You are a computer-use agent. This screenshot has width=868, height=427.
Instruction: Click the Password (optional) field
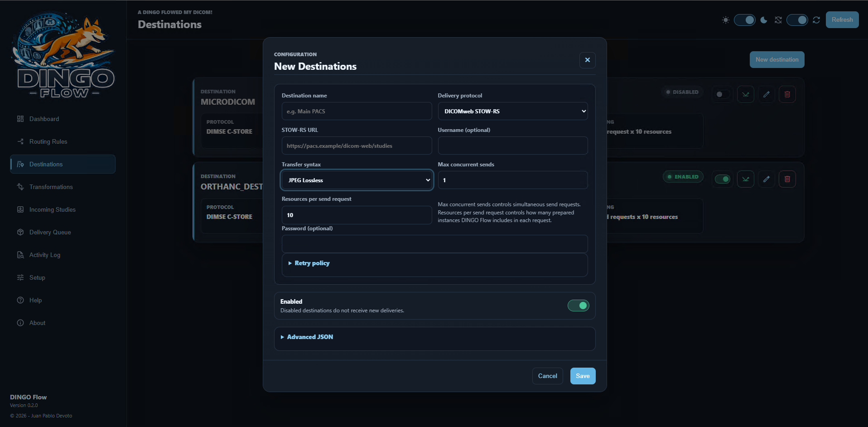click(x=435, y=244)
